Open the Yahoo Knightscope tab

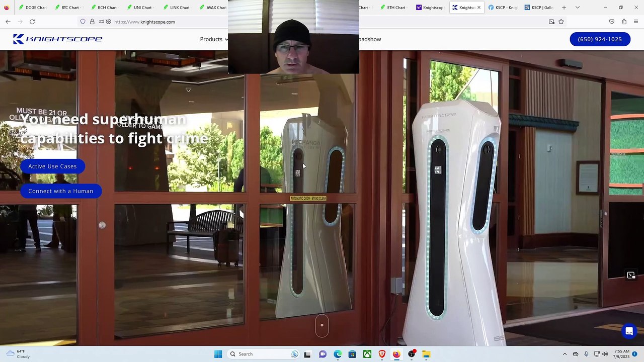click(x=431, y=8)
